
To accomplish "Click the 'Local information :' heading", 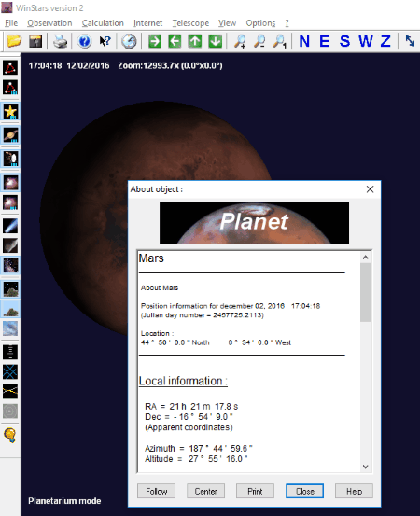I will pyautogui.click(x=183, y=381).
